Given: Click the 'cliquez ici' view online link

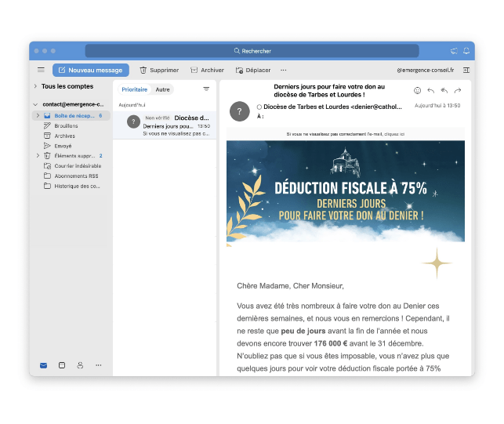Looking at the screenshot, I should point(394,134).
